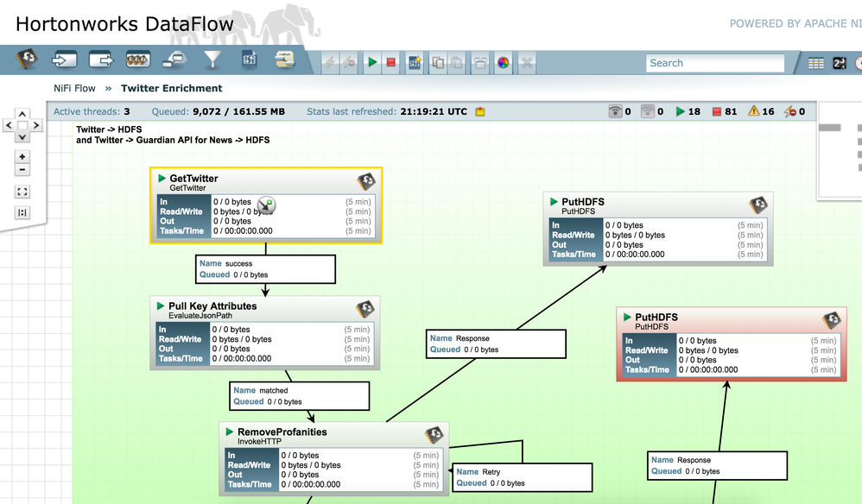This screenshot has width=862, height=504.
Task: Select the Process Group icon
Action: tap(137, 62)
